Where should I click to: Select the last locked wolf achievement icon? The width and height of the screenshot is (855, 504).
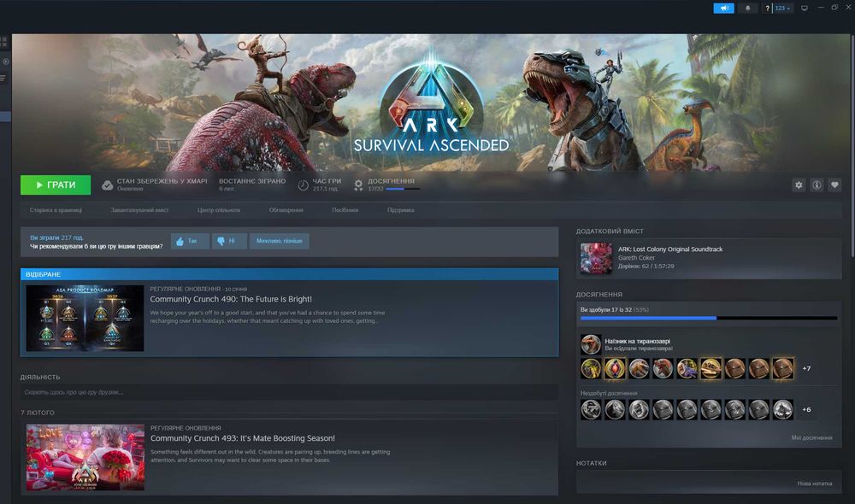point(782,409)
